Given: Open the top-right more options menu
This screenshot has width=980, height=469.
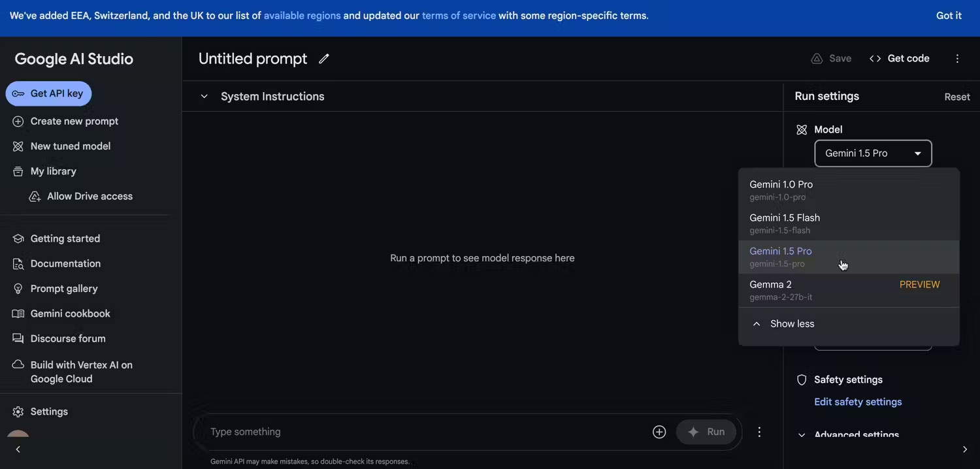Looking at the screenshot, I should pos(957,58).
